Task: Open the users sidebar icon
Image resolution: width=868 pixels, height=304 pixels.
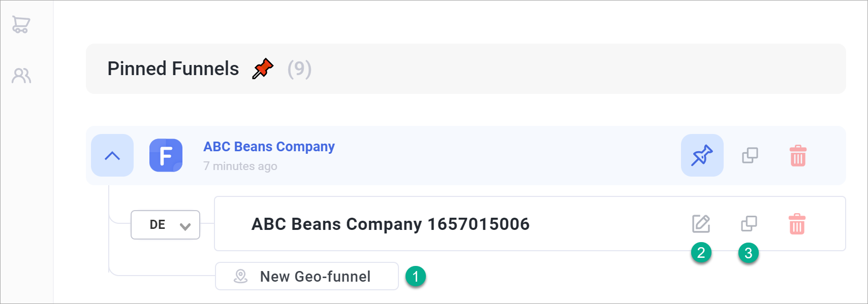Action: pyautogui.click(x=21, y=76)
